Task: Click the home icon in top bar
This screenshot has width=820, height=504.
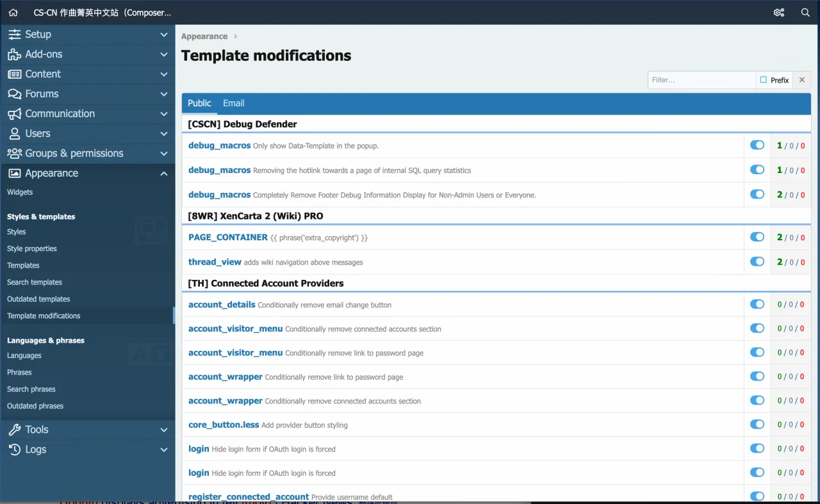Action: [x=13, y=12]
